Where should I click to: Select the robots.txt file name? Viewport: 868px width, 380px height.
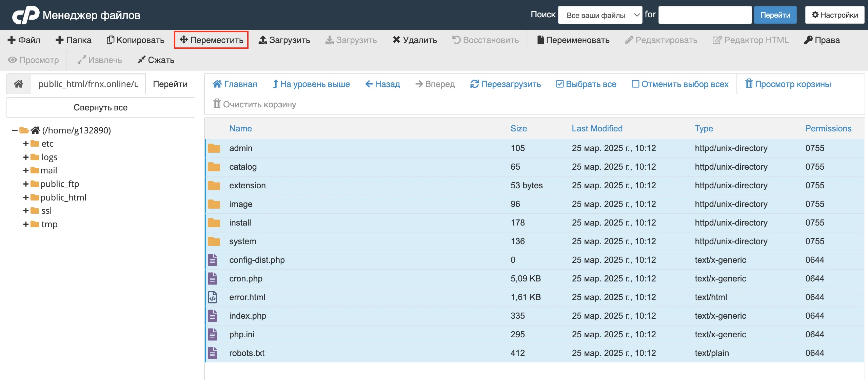[x=247, y=353]
